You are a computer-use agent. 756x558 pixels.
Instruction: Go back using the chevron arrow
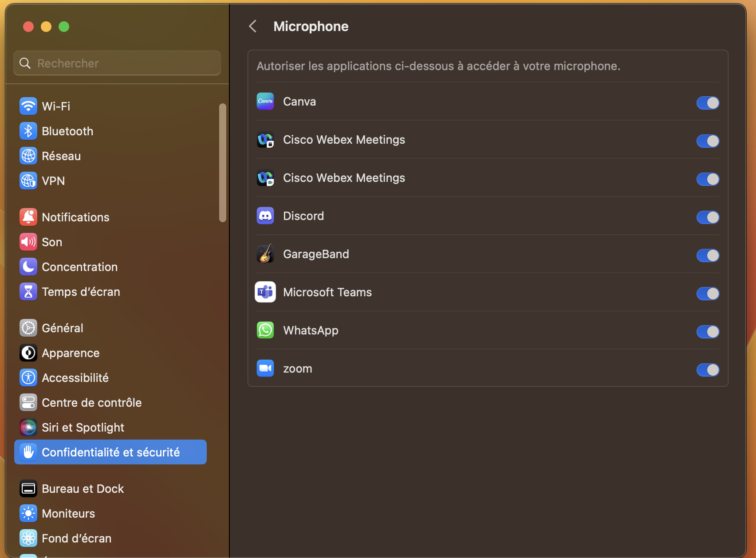coord(253,27)
